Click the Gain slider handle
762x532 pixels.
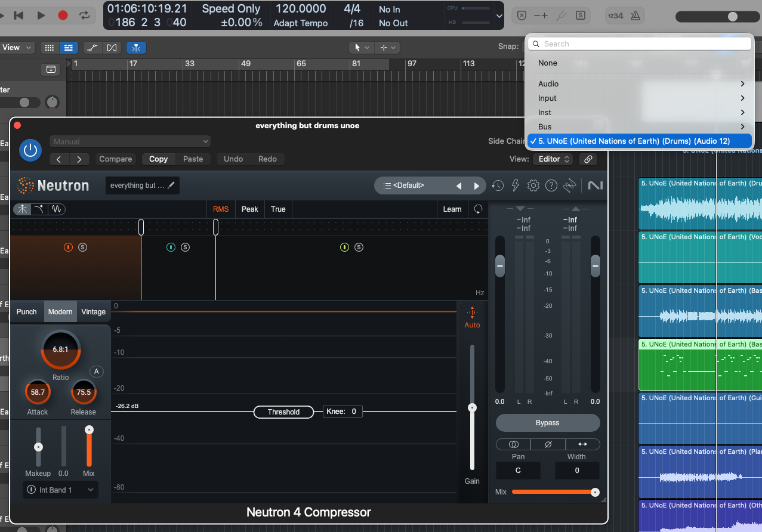click(472, 408)
